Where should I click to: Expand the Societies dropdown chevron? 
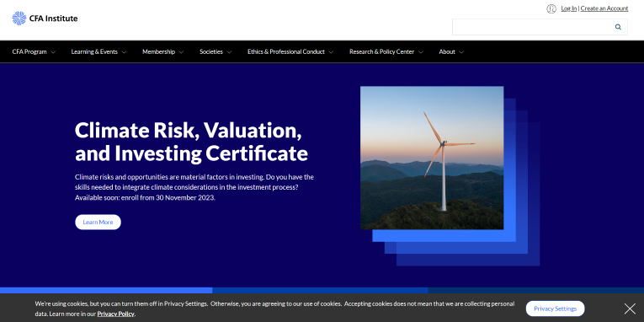tap(229, 52)
